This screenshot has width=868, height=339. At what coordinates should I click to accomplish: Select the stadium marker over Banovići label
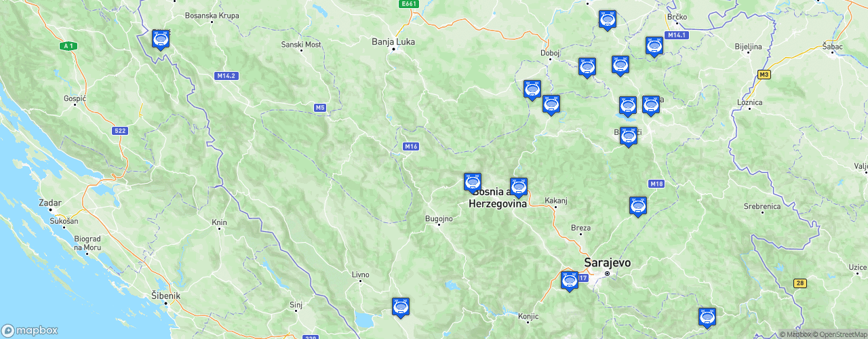coord(629,136)
